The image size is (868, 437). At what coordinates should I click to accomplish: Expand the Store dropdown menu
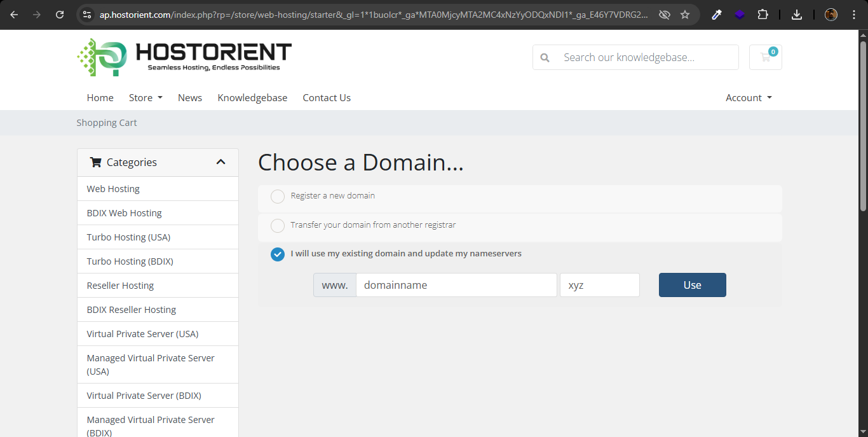pyautogui.click(x=146, y=97)
